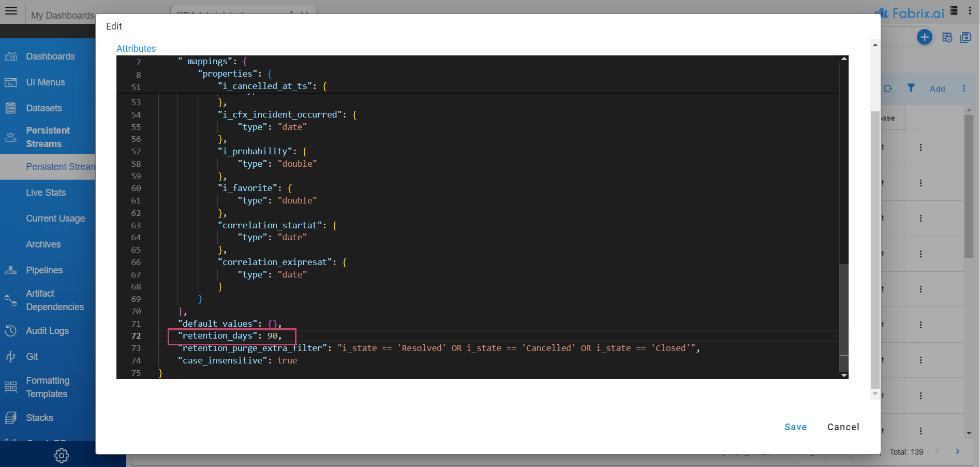Viewport: 980px width, 467px height.
Task: Click the Dashboards sidebar icon
Action: click(11, 56)
